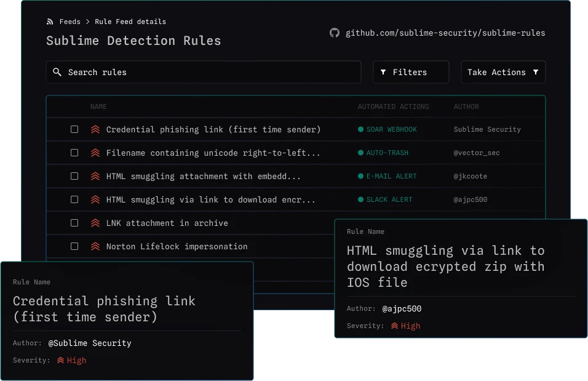Click High severity text in Credential phishing card

point(76,360)
